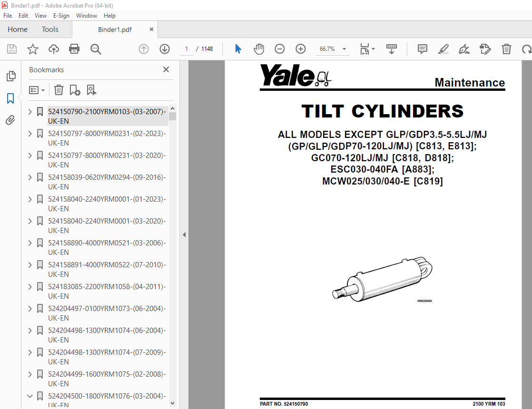Screen dimensions: 532x409
Task: Expand bookmark 524158039-0620YRM0294
Action: click(x=30, y=177)
